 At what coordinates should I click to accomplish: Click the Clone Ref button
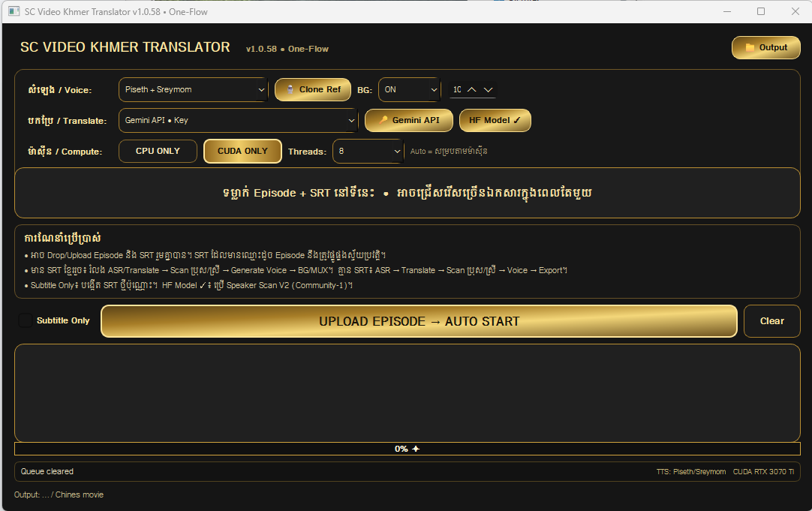(x=313, y=89)
